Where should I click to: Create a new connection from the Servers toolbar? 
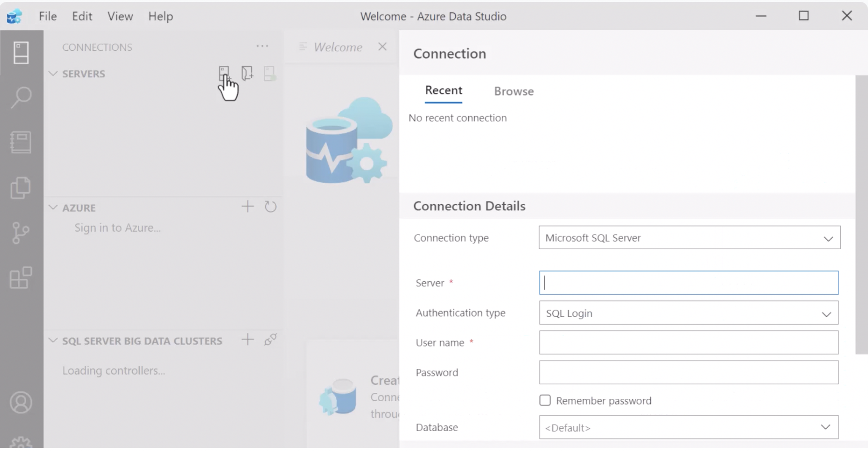(x=224, y=74)
